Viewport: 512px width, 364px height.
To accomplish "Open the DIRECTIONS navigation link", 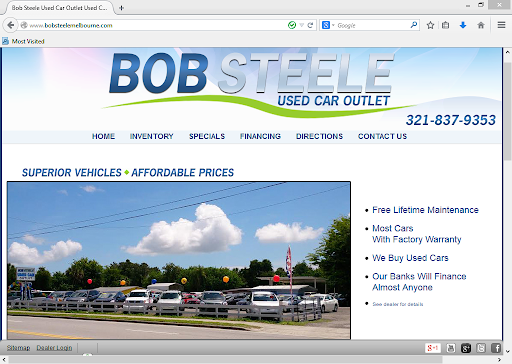I will 319,136.
